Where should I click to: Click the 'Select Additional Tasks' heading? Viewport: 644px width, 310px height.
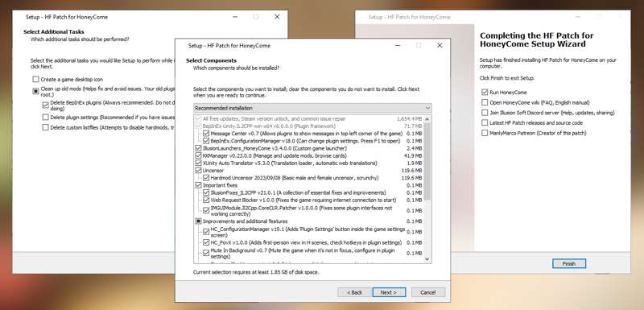tap(54, 31)
